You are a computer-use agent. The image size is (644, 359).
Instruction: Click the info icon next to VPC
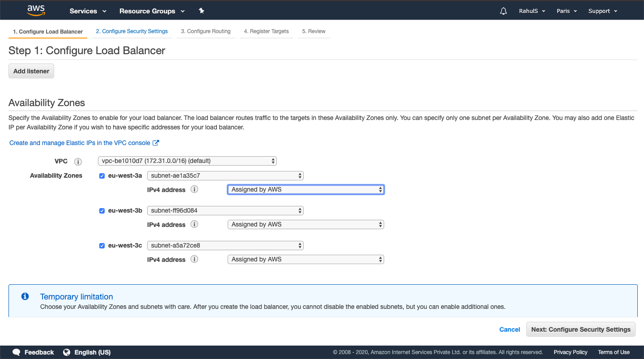coord(78,162)
